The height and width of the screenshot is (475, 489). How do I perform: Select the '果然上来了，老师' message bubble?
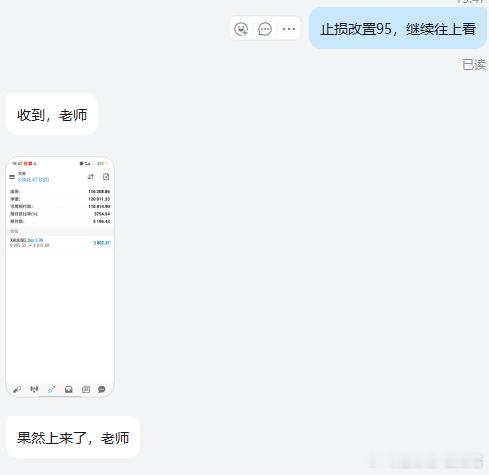click(73, 437)
